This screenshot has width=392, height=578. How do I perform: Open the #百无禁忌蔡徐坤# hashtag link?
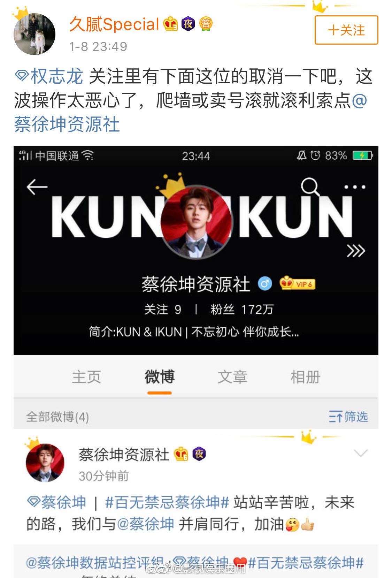167,503
